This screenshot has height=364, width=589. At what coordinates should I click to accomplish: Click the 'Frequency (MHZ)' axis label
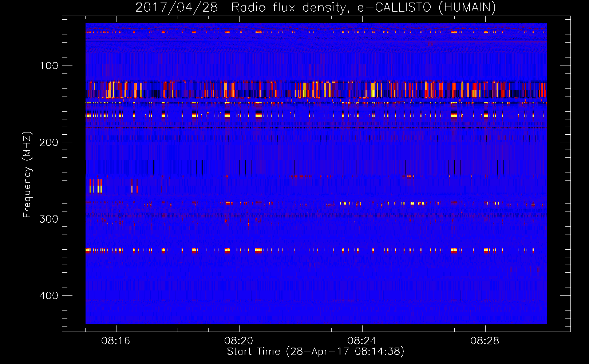[27, 174]
